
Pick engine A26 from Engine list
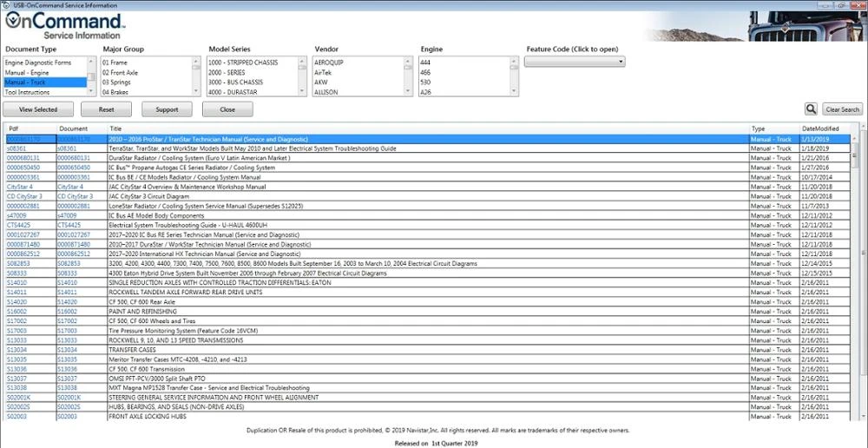[425, 93]
